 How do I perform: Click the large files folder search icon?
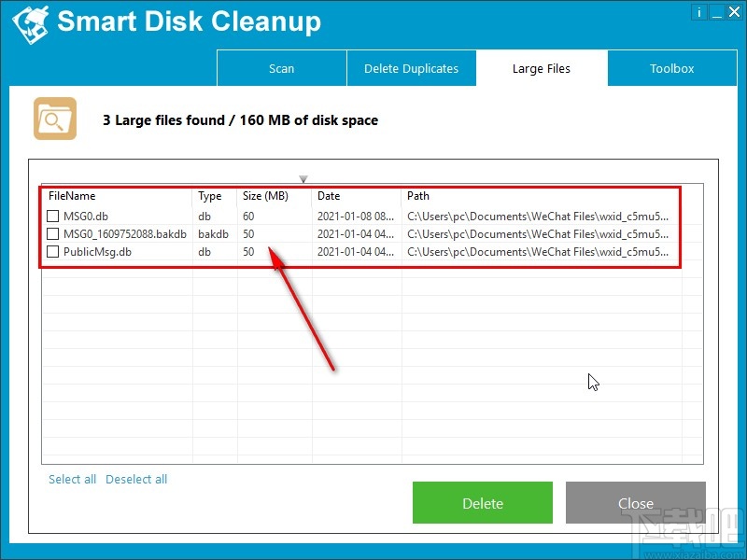[55, 119]
